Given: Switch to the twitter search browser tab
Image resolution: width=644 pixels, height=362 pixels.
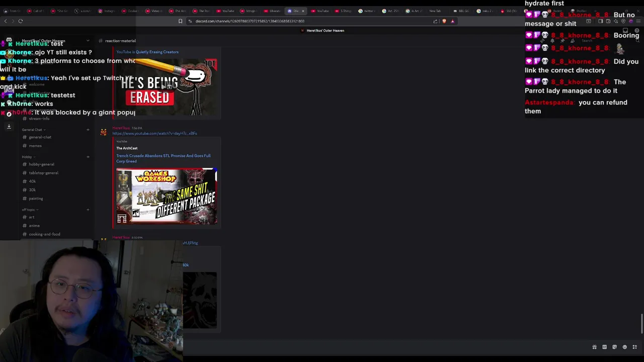Looking at the screenshot, I should 367,11.
